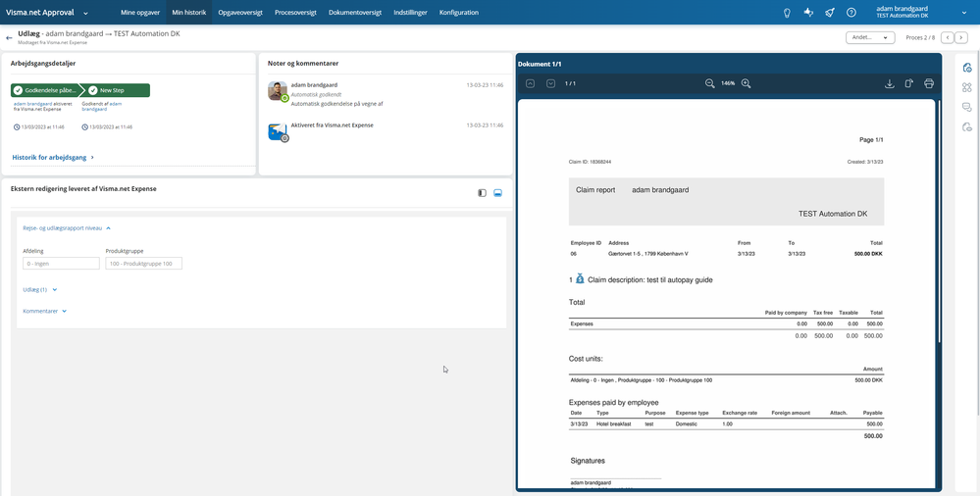Open Indstillinger menu
The width and height of the screenshot is (980, 496).
click(411, 13)
